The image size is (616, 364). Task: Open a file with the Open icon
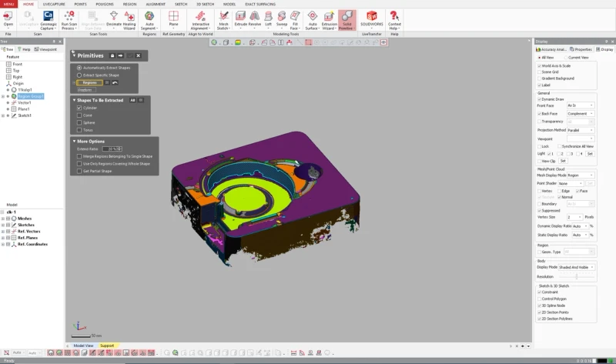[x=8, y=20]
